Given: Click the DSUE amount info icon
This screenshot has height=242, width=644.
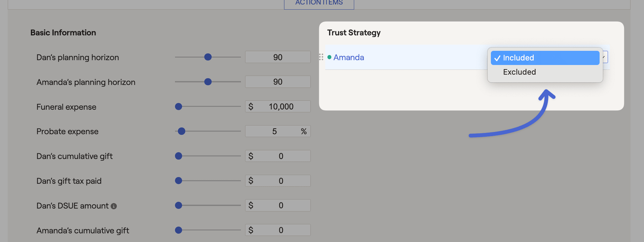Looking at the screenshot, I should [114, 206].
